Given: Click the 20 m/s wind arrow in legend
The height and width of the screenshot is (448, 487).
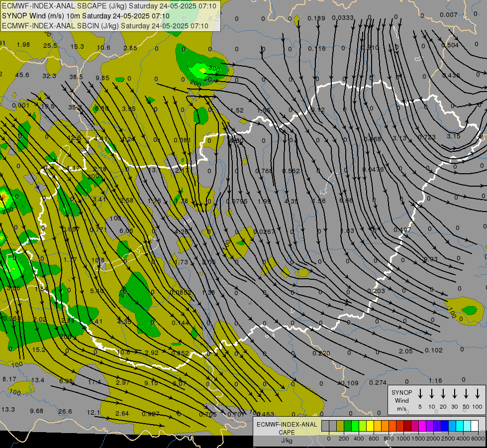Looking at the screenshot, I should 443,393.
